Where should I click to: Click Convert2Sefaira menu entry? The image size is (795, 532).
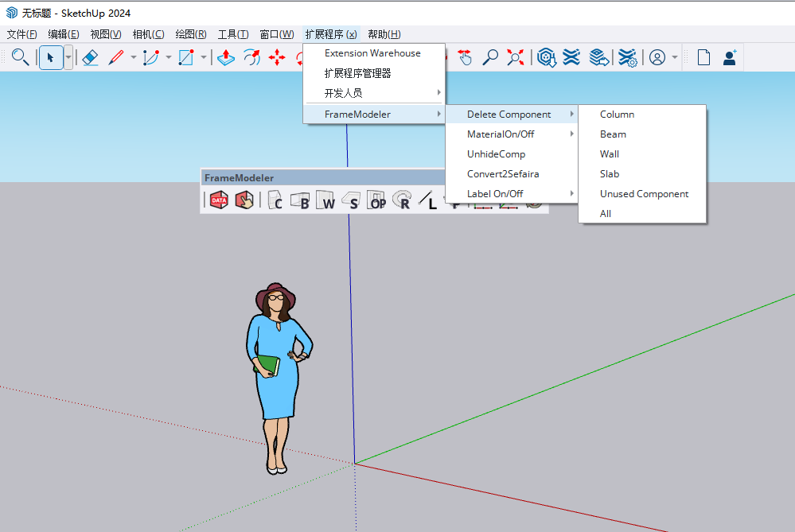click(503, 174)
